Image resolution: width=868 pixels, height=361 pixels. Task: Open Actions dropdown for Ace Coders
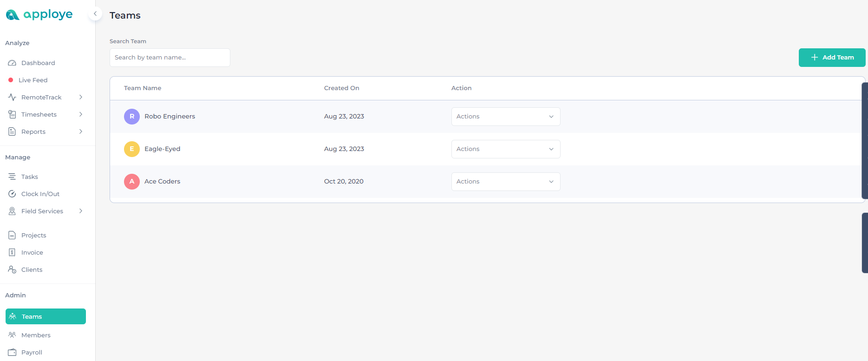(x=506, y=182)
